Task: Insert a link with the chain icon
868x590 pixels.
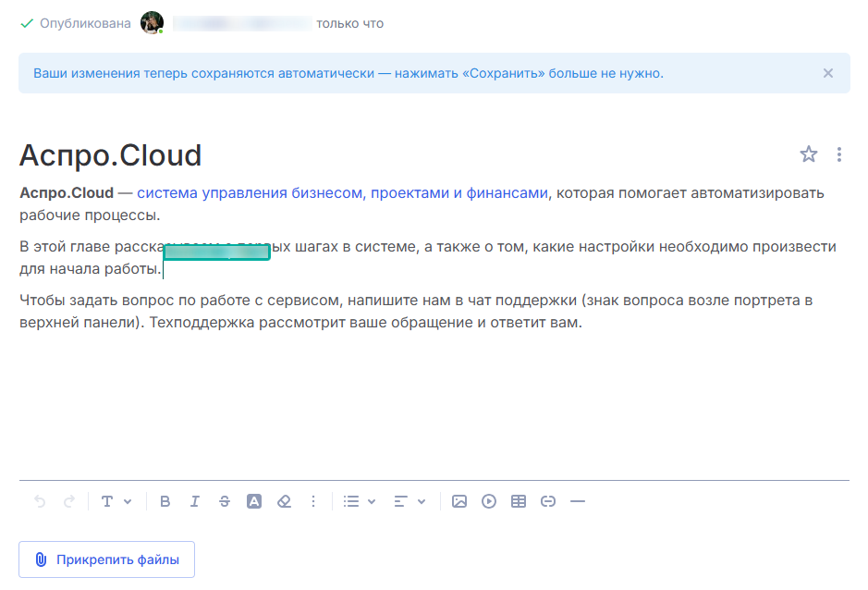Action: tap(548, 501)
